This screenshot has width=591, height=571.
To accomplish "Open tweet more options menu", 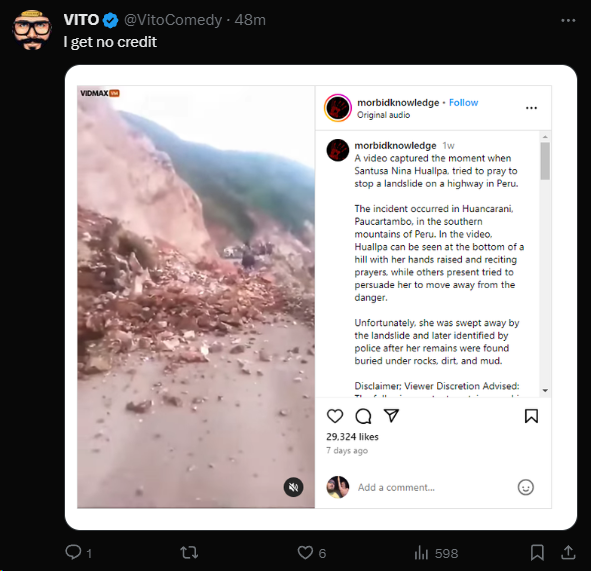I will pyautogui.click(x=568, y=20).
